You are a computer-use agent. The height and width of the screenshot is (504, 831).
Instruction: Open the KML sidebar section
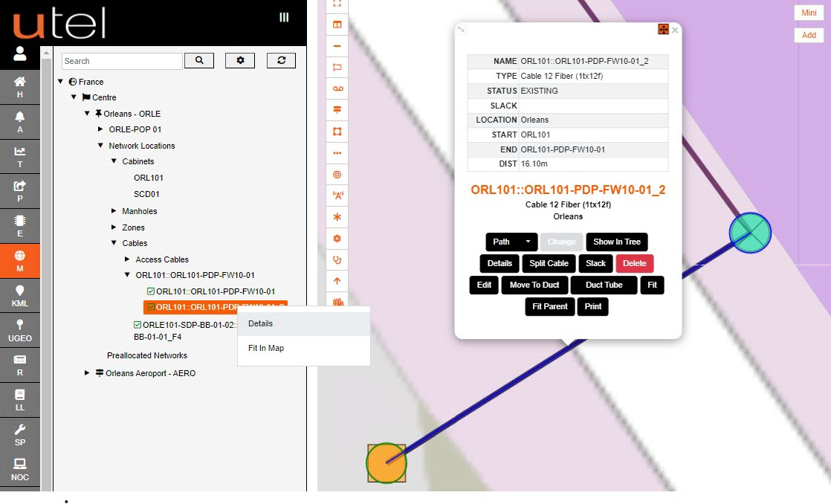20,296
